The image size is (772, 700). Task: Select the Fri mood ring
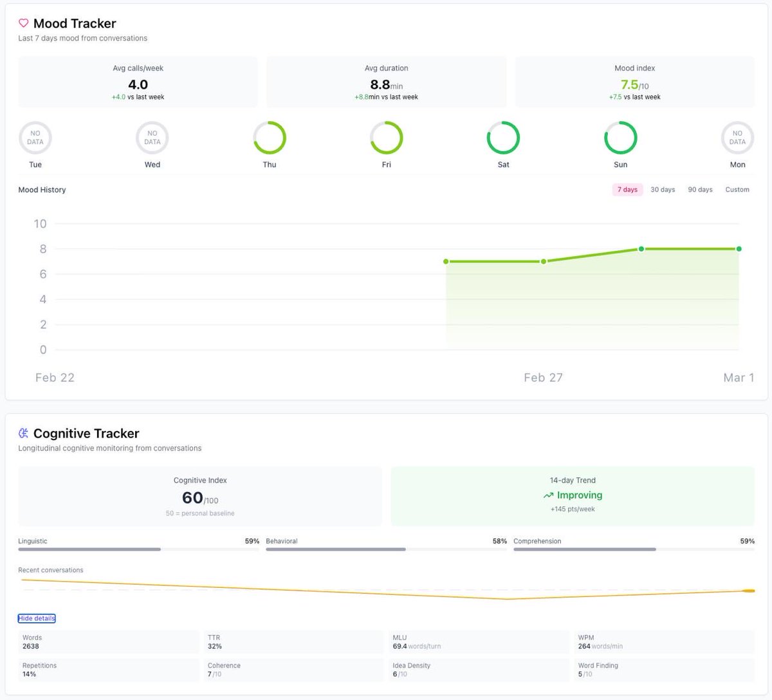[x=387, y=138]
